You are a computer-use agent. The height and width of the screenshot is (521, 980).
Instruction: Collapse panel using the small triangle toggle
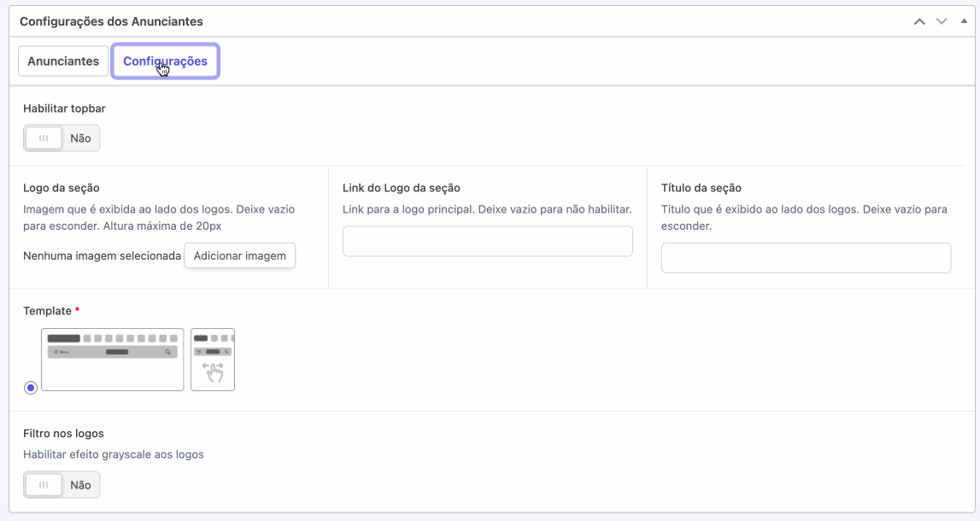click(964, 20)
